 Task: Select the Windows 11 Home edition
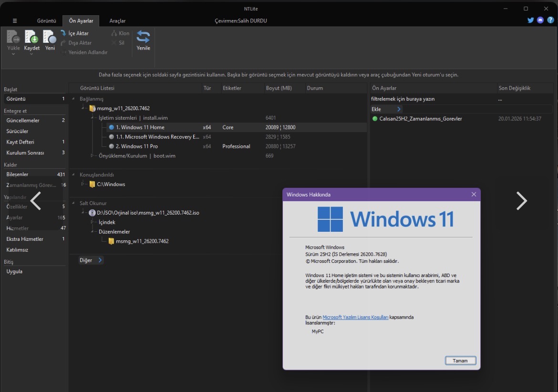(140, 127)
